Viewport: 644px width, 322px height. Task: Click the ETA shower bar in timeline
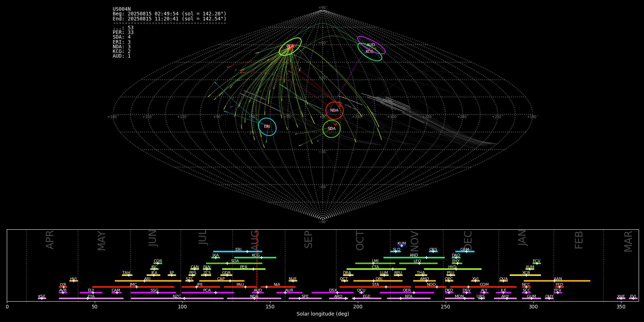[91, 298]
